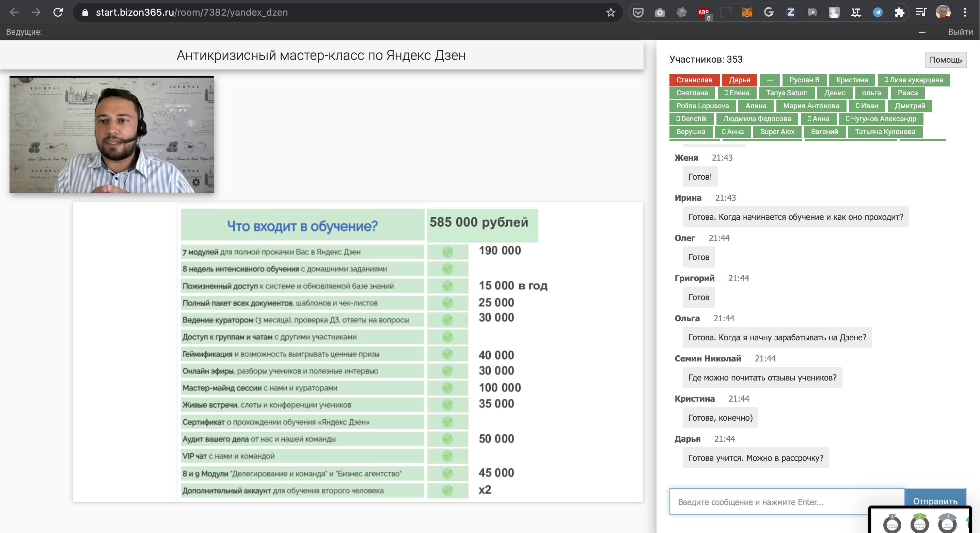
Task: Select participant Станислав
Action: pos(694,80)
